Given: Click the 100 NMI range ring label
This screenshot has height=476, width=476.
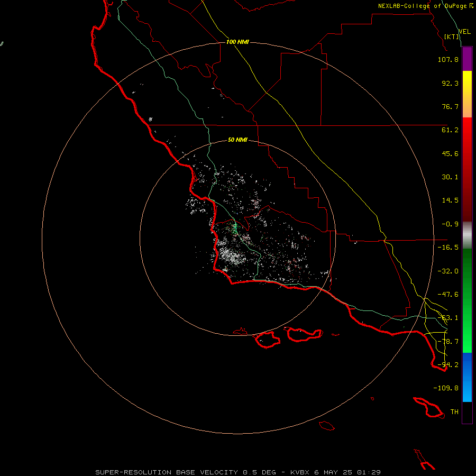Looking at the screenshot, I should pos(237,42).
